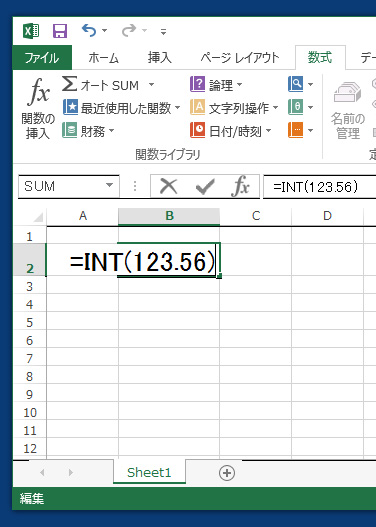
Task: Open the ファイル tab
Action: 42,57
